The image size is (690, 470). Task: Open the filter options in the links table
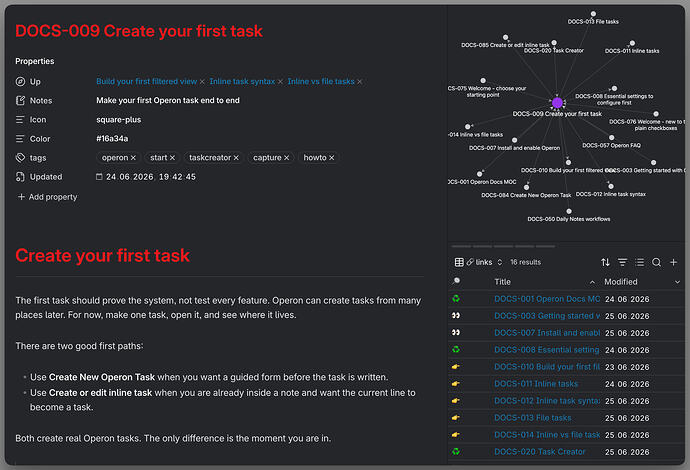click(622, 262)
